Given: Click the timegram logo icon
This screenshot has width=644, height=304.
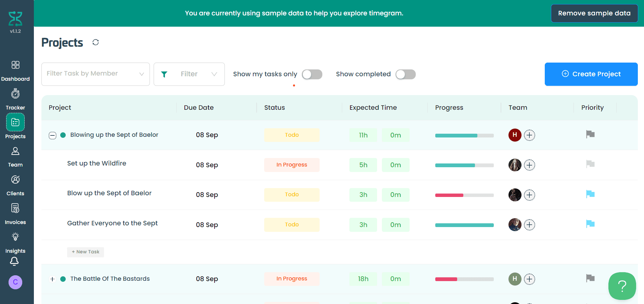Looking at the screenshot, I should click(x=15, y=19).
